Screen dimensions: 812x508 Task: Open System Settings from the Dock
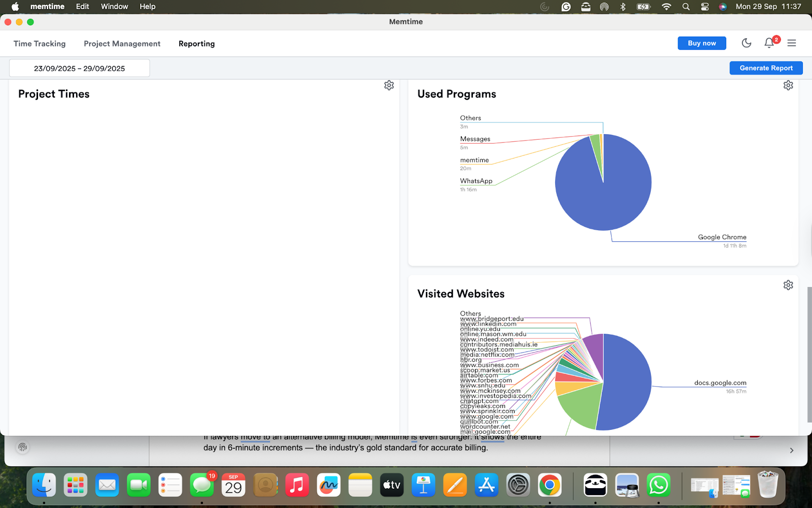[x=518, y=485]
